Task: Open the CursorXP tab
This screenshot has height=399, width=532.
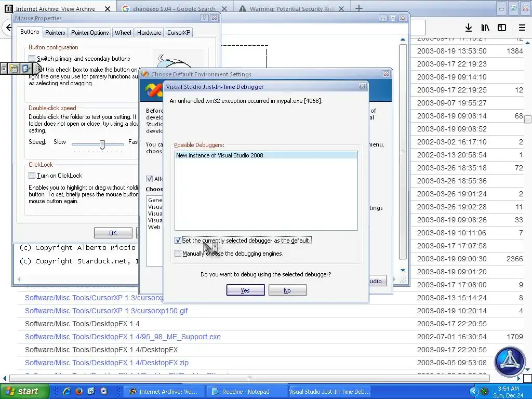Action: tap(179, 33)
